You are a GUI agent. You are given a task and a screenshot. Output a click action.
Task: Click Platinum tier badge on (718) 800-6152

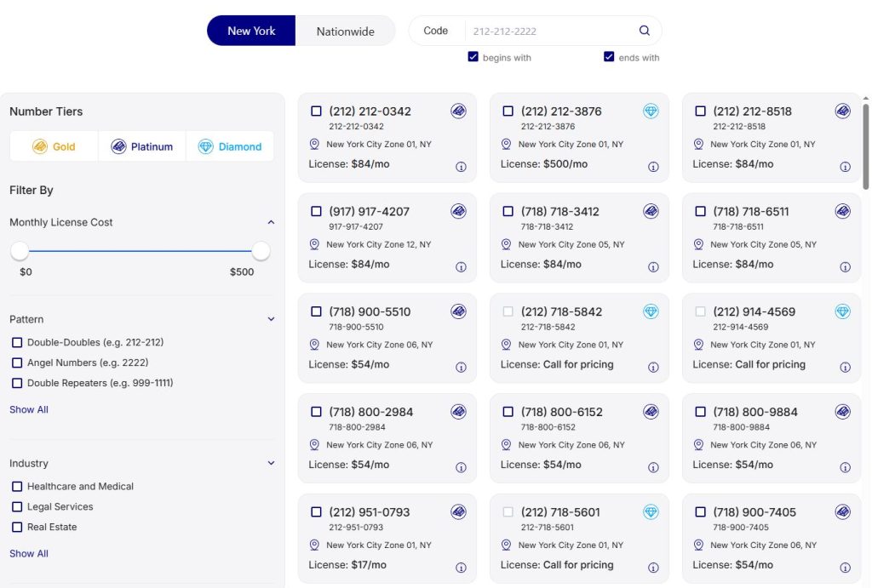(x=651, y=412)
